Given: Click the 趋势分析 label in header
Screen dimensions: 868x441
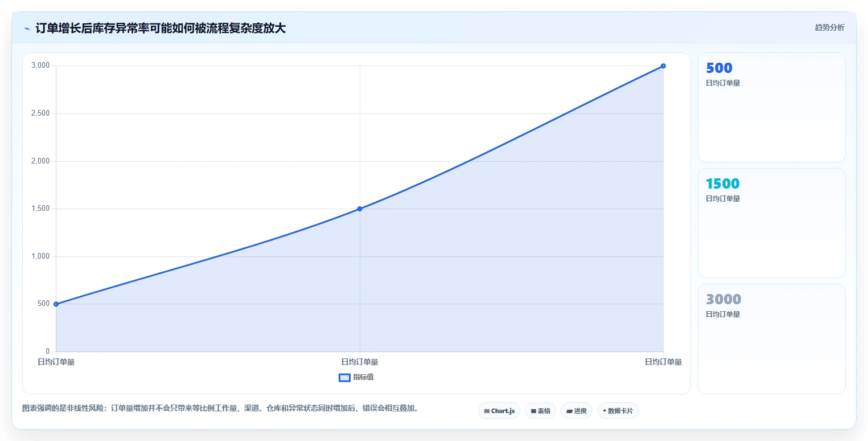Looking at the screenshot, I should [x=829, y=27].
